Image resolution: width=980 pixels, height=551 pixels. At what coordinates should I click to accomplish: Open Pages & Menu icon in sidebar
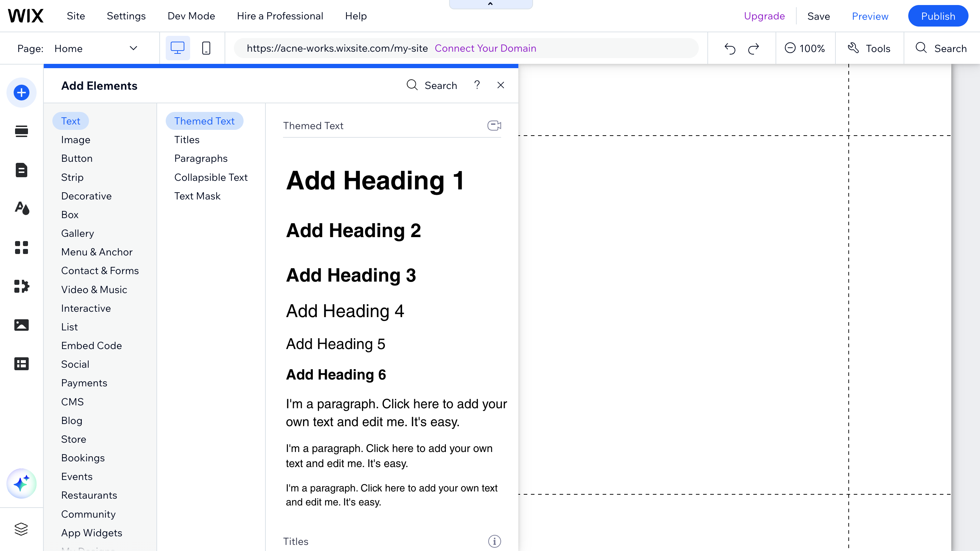pos(21,170)
